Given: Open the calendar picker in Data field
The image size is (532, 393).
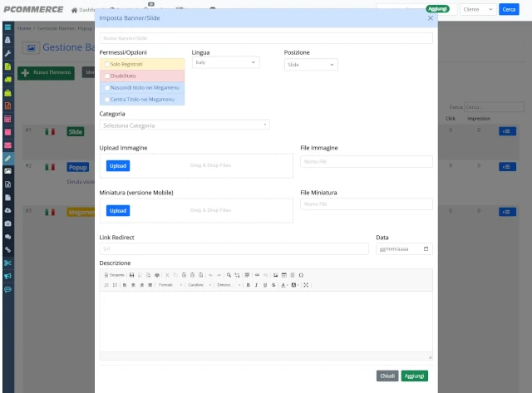Looking at the screenshot, I should click(426, 249).
